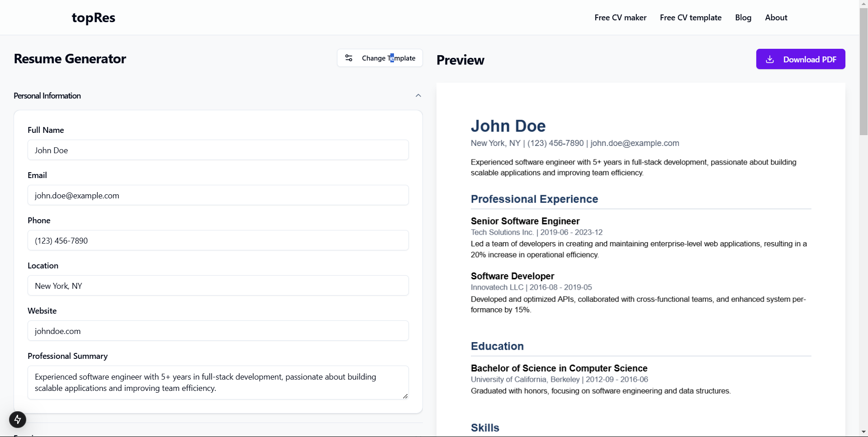The image size is (868, 437).
Task: Click the Change Template button label
Action: (x=388, y=58)
